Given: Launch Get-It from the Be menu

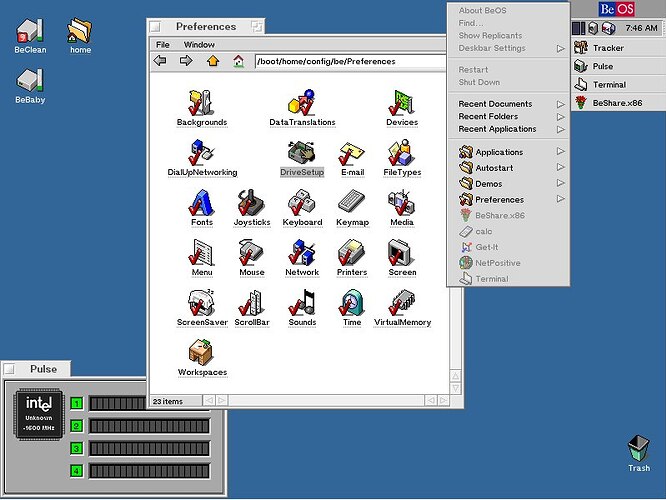Looking at the screenshot, I should 508,247.
